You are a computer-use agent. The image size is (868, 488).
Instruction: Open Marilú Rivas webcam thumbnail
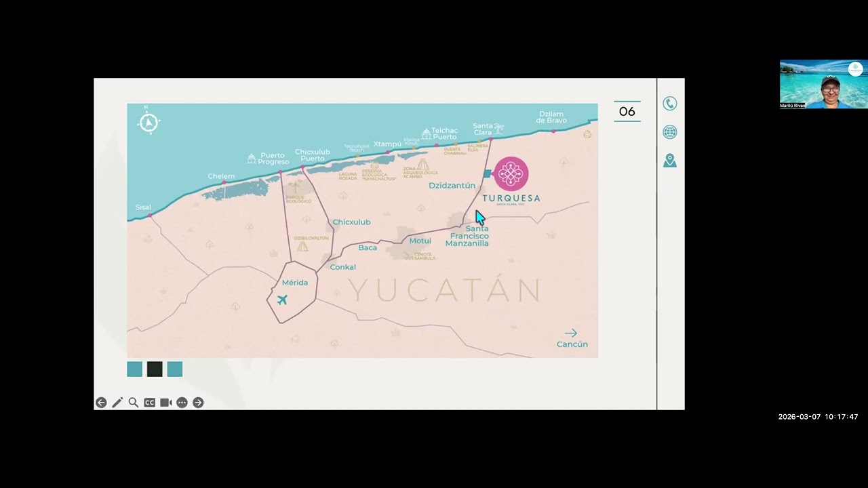click(823, 84)
